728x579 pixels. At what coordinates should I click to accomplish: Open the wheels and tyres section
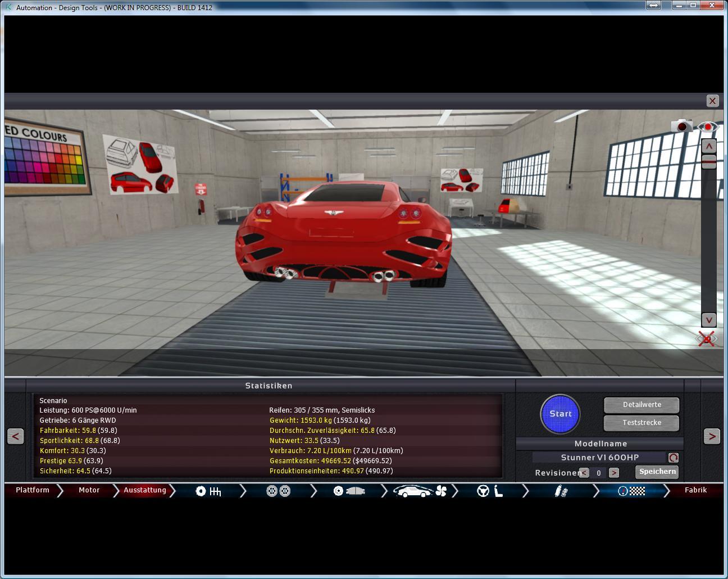[x=278, y=491]
